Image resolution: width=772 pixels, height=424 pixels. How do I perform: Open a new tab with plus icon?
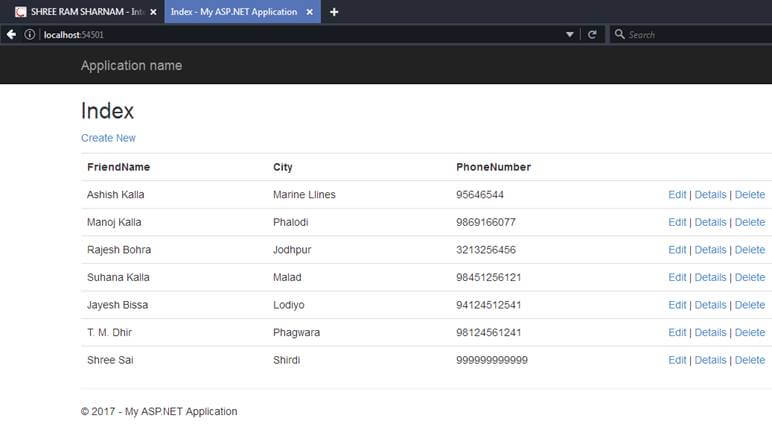point(334,12)
